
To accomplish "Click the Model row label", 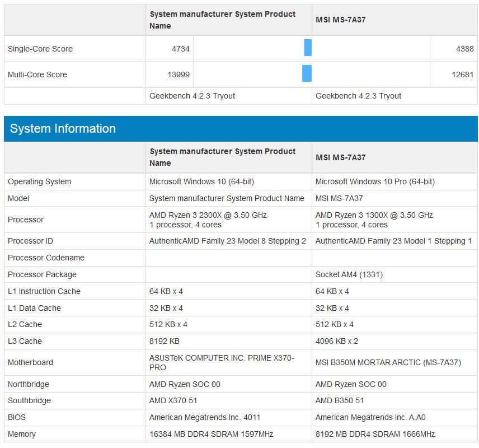I will click(18, 198).
